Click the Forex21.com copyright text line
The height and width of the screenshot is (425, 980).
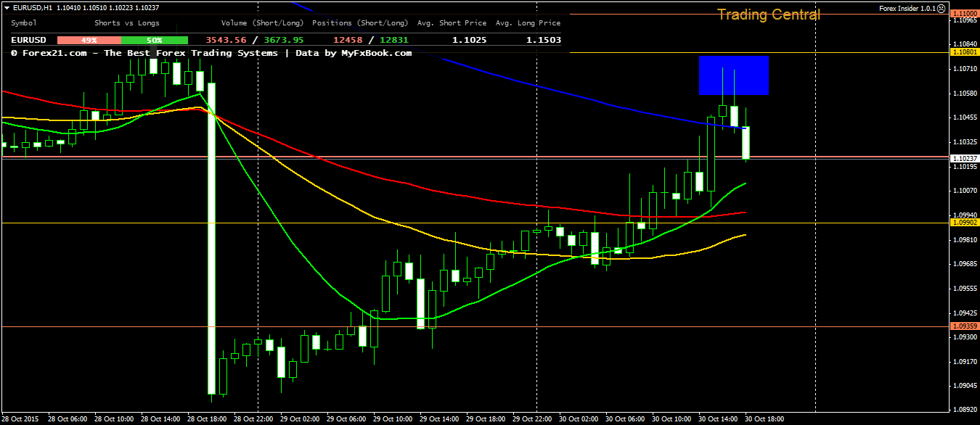[x=211, y=53]
